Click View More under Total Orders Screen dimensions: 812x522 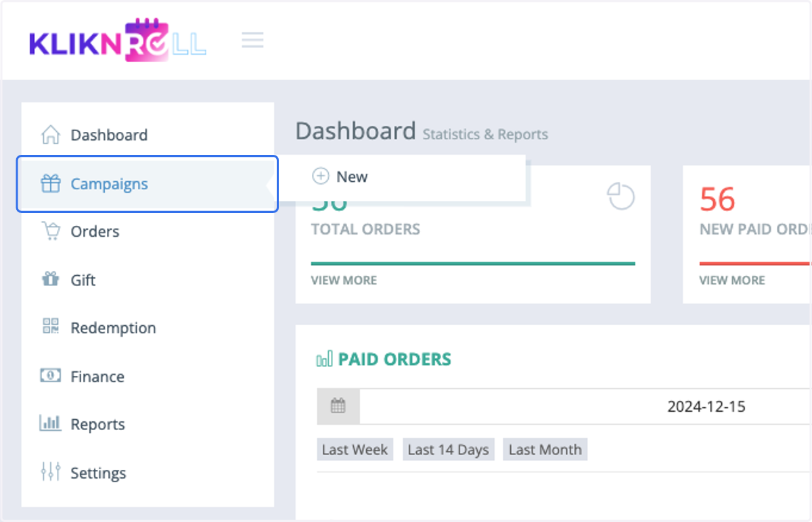(x=344, y=280)
